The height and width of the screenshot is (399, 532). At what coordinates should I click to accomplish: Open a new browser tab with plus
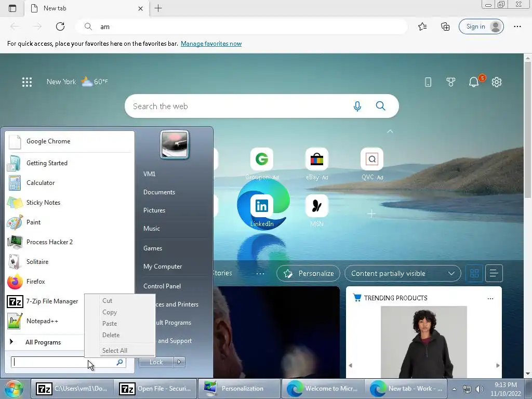[158, 8]
